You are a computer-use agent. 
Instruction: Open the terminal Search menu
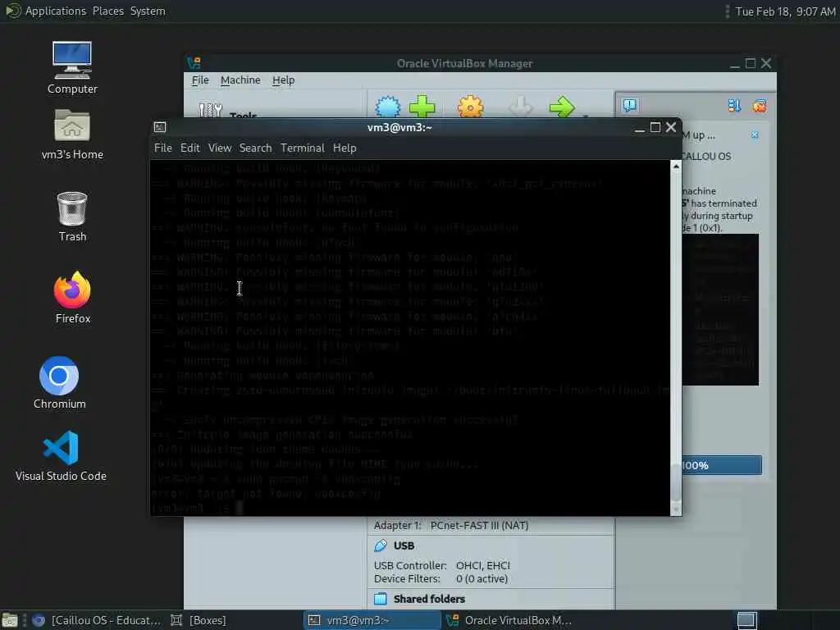coord(255,148)
